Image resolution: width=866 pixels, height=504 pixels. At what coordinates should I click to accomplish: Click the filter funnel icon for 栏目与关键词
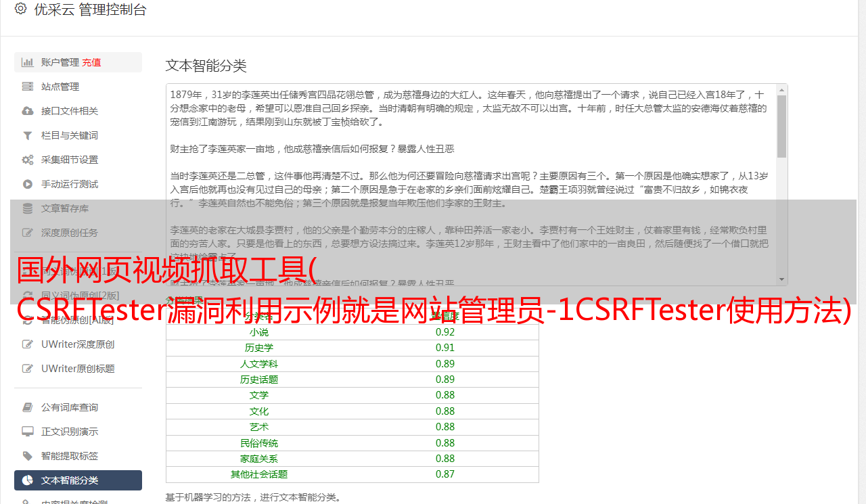[28, 135]
